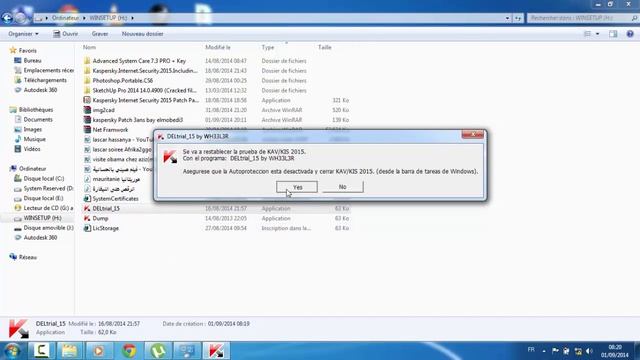This screenshot has height=360, width=640.
Task: Open the Organiser menu
Action: pyautogui.click(x=23, y=34)
